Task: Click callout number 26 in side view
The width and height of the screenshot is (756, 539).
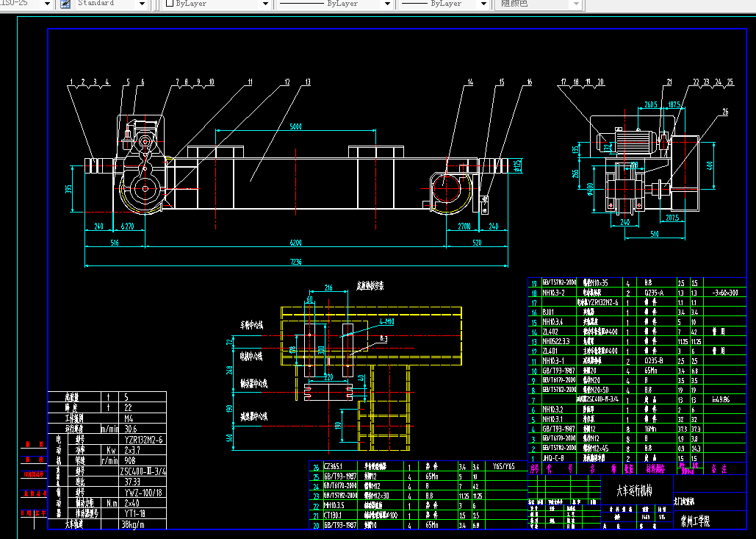Action: (x=725, y=112)
